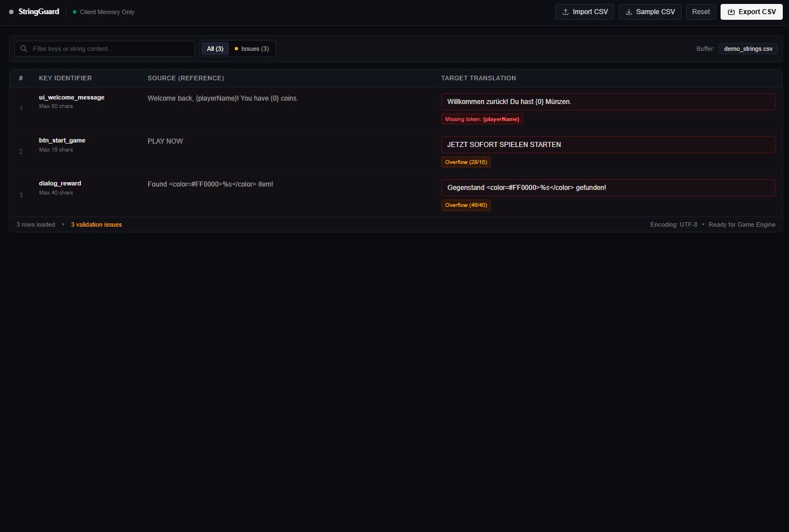Click the download icon in Sample CSV
The width and height of the screenshot is (789, 532).
pos(629,12)
